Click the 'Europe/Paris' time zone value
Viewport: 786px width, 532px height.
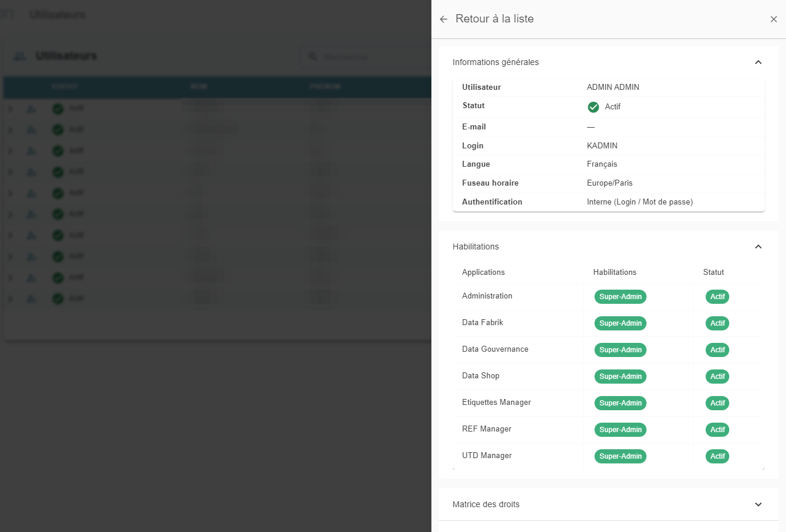[610, 183]
